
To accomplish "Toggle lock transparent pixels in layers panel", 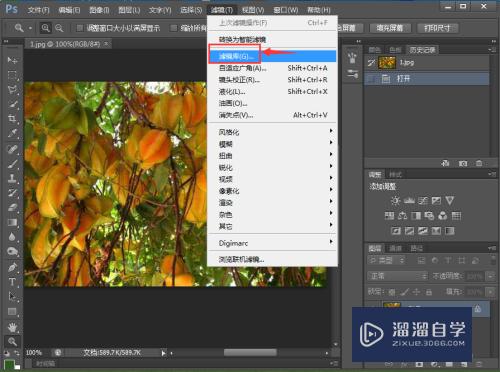I will coord(392,292).
